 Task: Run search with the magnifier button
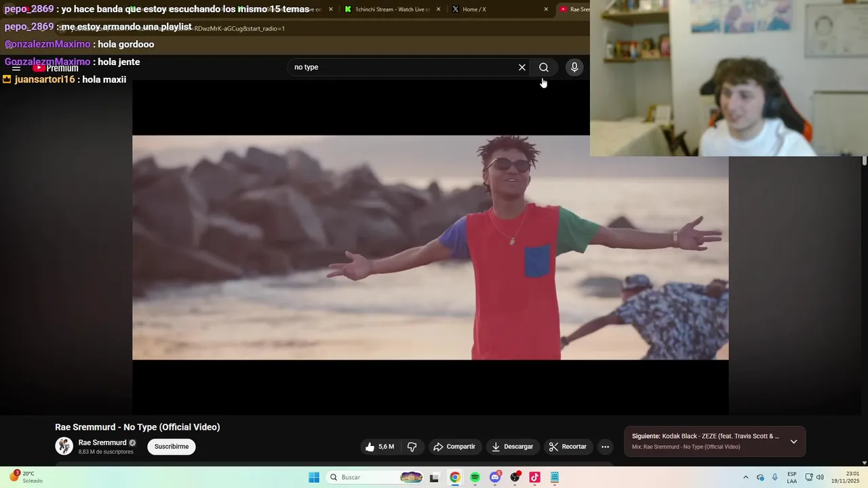coord(544,67)
